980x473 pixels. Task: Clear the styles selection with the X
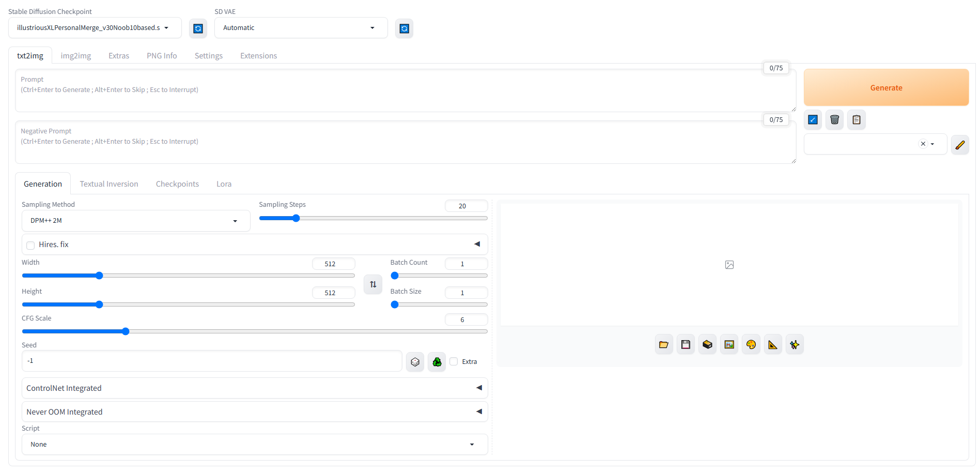pyautogui.click(x=923, y=144)
